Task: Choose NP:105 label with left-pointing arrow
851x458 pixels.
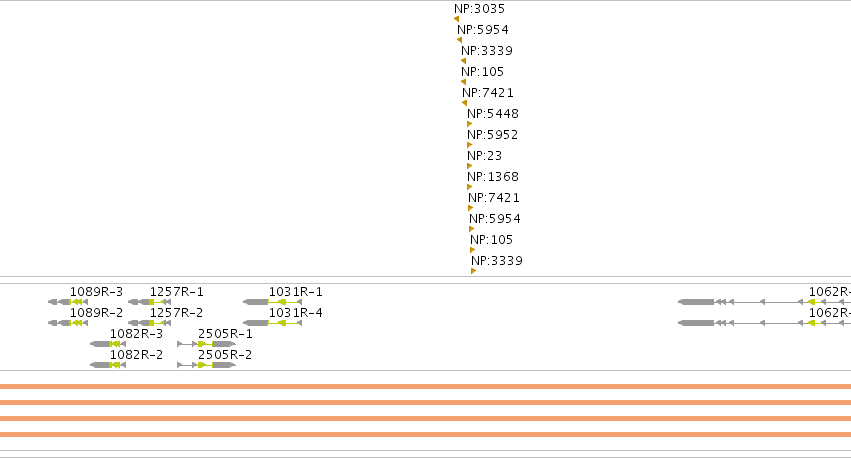Action: point(482,72)
